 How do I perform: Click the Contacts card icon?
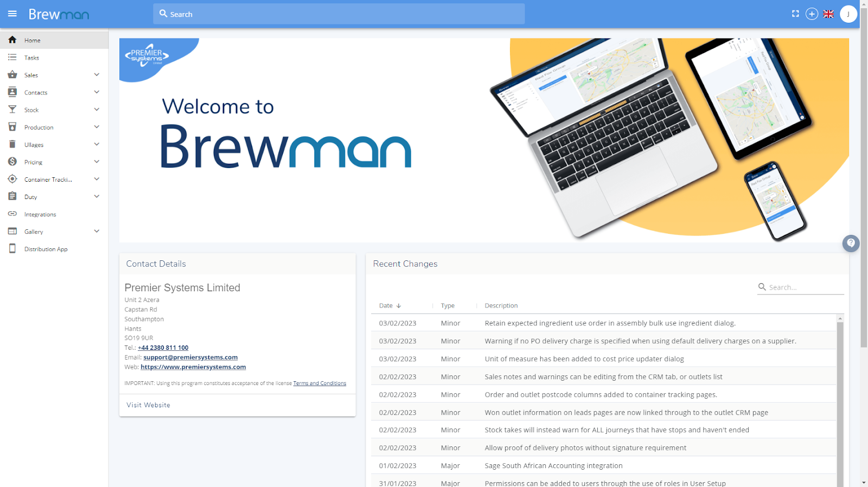click(12, 92)
